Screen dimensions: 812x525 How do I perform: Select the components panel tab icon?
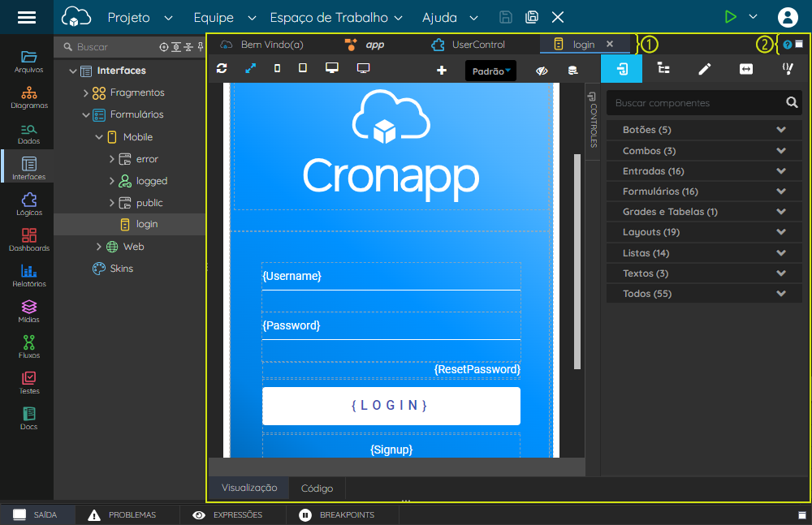[x=621, y=69]
